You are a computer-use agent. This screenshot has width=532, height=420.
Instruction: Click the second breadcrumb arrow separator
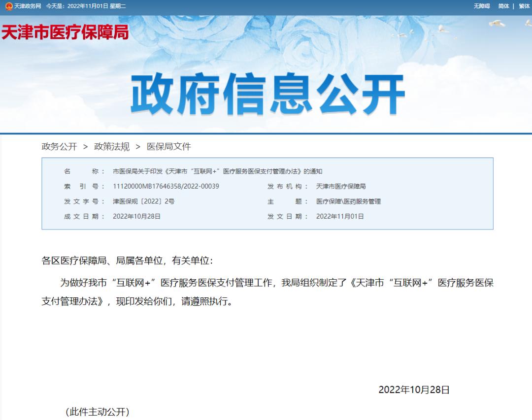pyautogui.click(x=138, y=147)
